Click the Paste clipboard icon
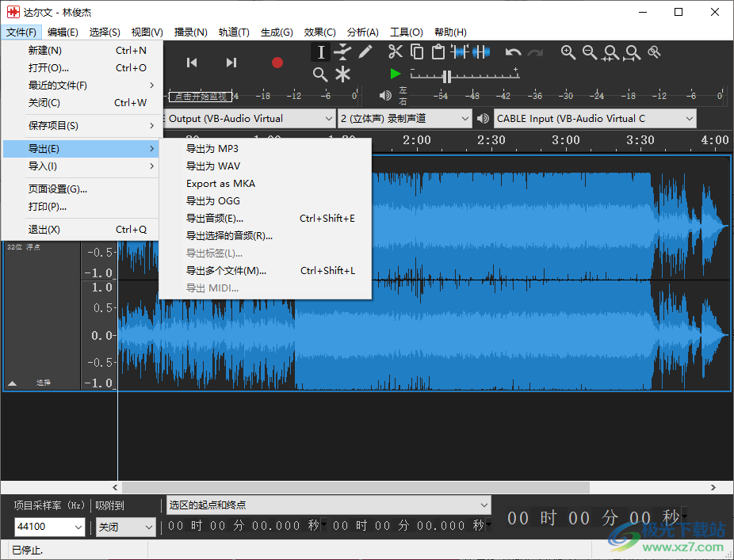The height and width of the screenshot is (560, 734). [x=438, y=52]
